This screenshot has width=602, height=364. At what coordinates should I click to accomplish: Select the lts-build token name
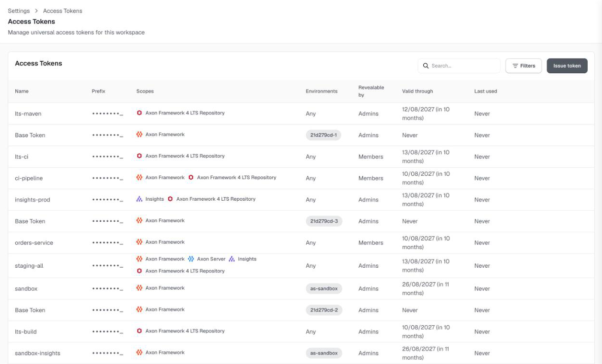[x=25, y=331]
